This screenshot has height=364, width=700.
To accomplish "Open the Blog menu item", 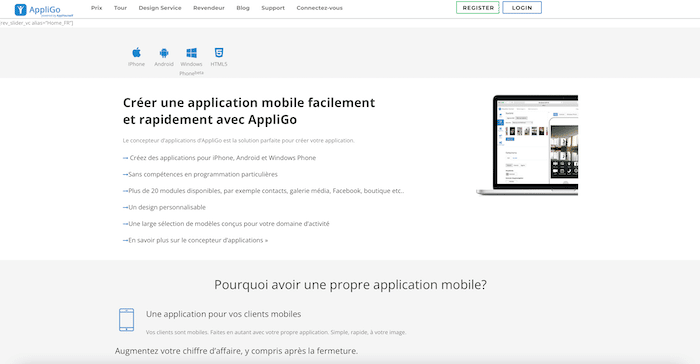I will pyautogui.click(x=243, y=8).
